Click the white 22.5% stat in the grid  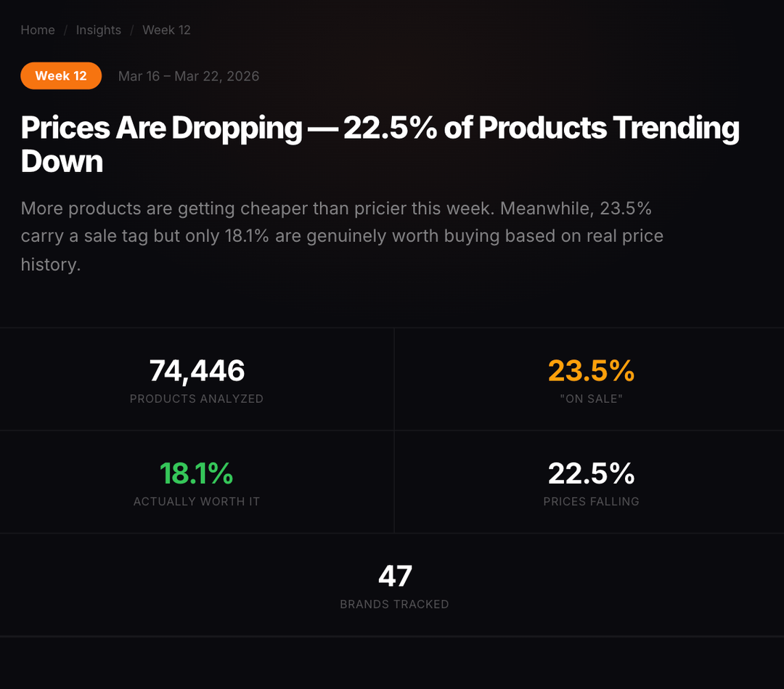click(x=591, y=473)
